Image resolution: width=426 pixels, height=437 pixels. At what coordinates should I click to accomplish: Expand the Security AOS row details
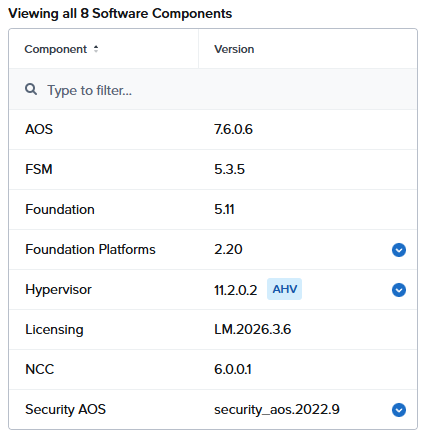[399, 410]
